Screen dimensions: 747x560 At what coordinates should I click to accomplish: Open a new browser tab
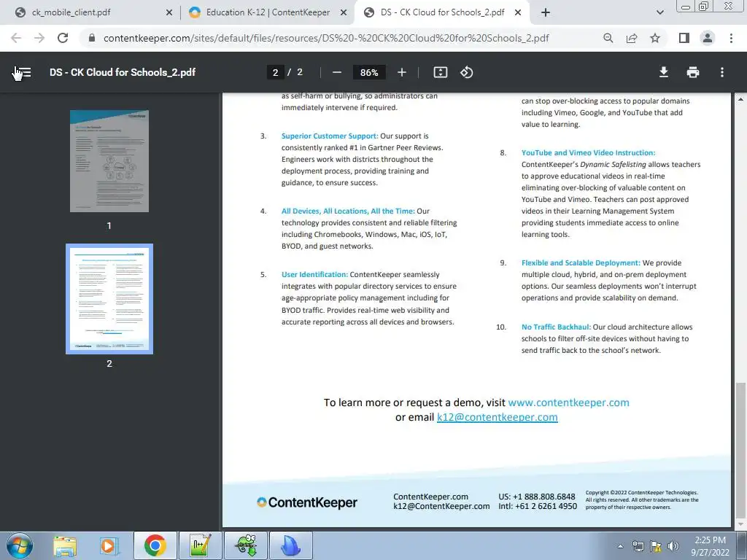click(x=546, y=13)
